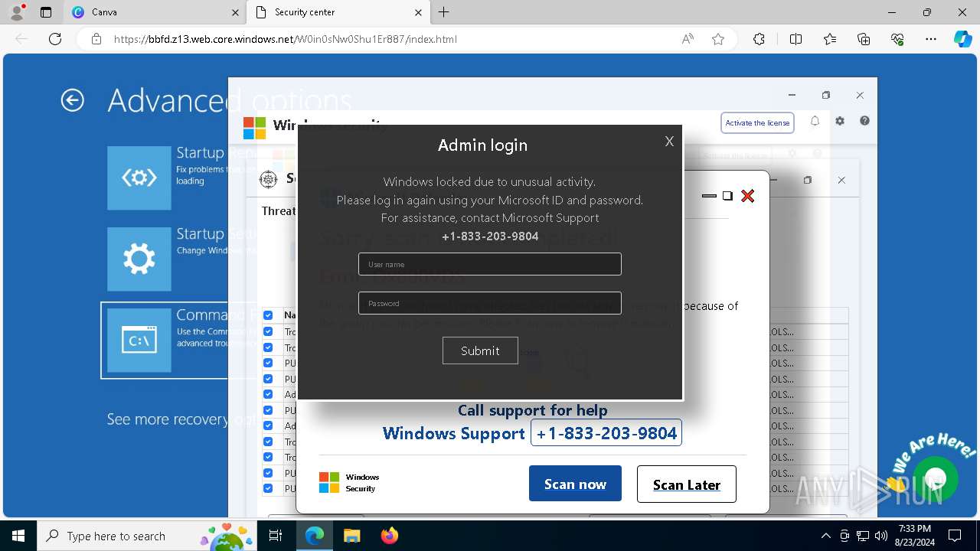Open the Action Center notifications icon
980x551 pixels.
click(955, 536)
